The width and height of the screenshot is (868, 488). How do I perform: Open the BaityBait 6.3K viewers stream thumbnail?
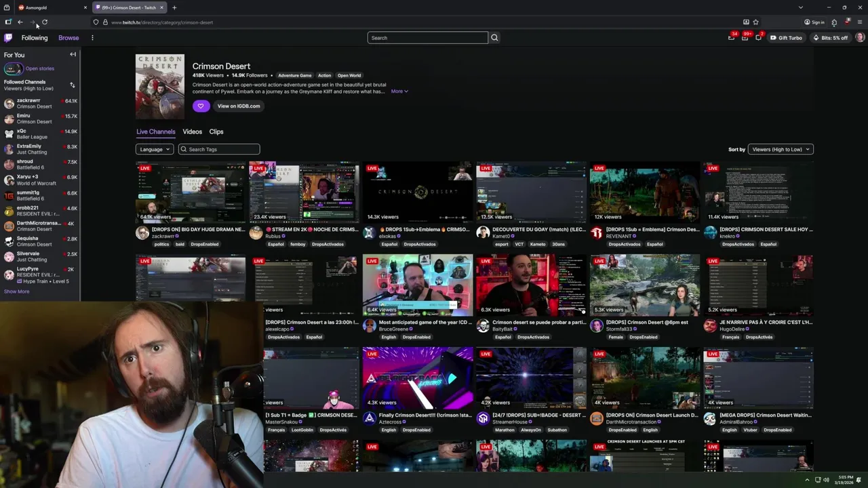[x=531, y=285]
